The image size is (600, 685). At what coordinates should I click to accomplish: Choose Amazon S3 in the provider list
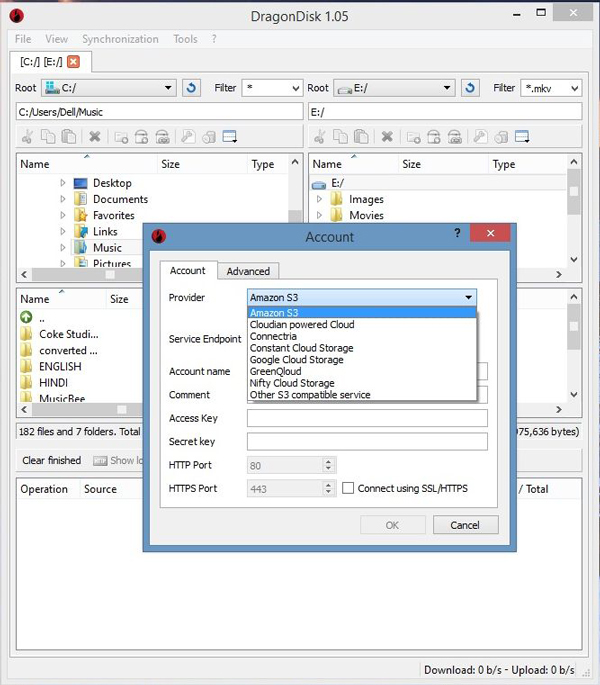coord(362,313)
